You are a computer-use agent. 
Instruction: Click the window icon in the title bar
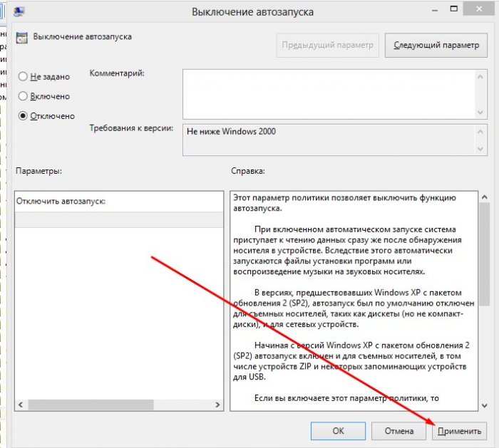click(19, 11)
